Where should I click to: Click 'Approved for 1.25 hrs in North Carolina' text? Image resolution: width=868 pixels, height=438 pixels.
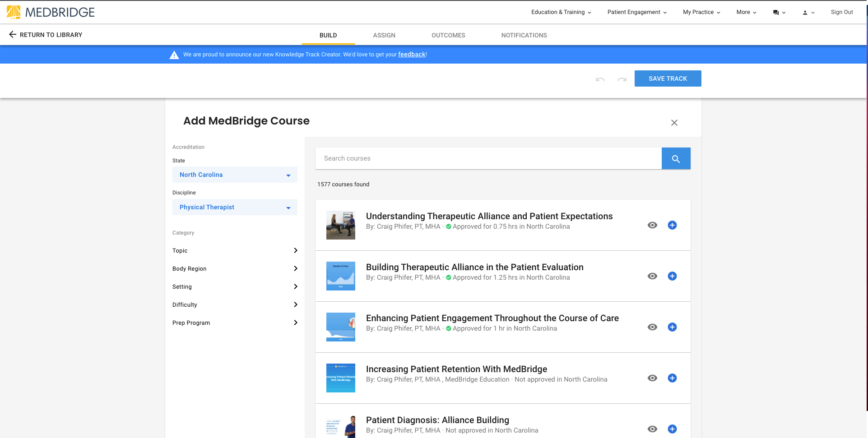point(511,277)
